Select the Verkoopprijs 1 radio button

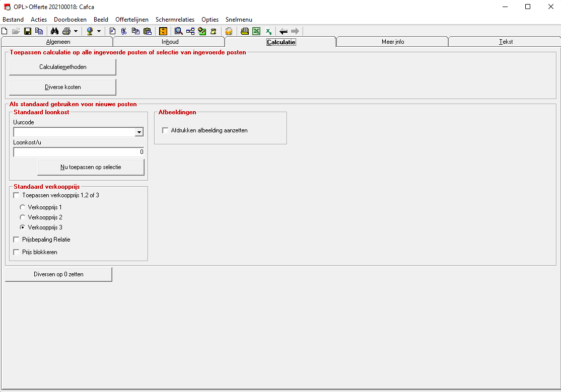(x=23, y=207)
